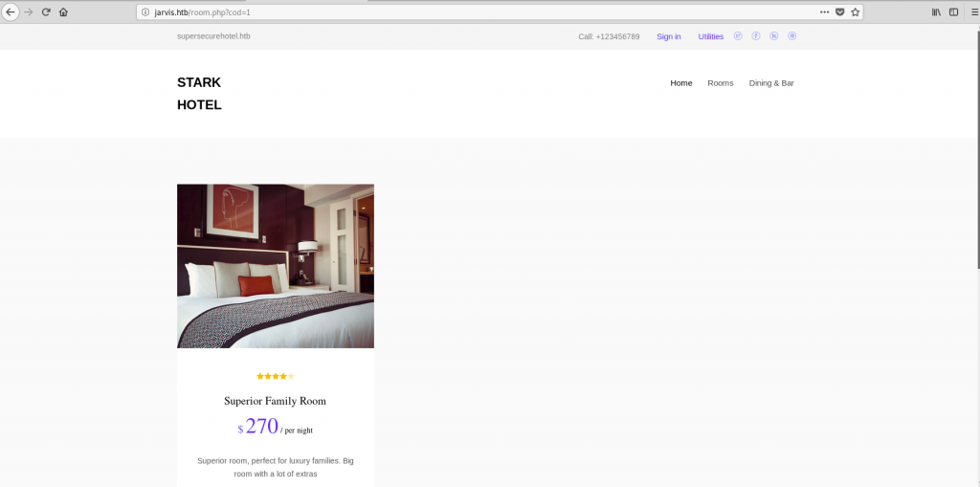Click the Superior Family Room photo
This screenshot has width=980, height=487.
point(276,266)
